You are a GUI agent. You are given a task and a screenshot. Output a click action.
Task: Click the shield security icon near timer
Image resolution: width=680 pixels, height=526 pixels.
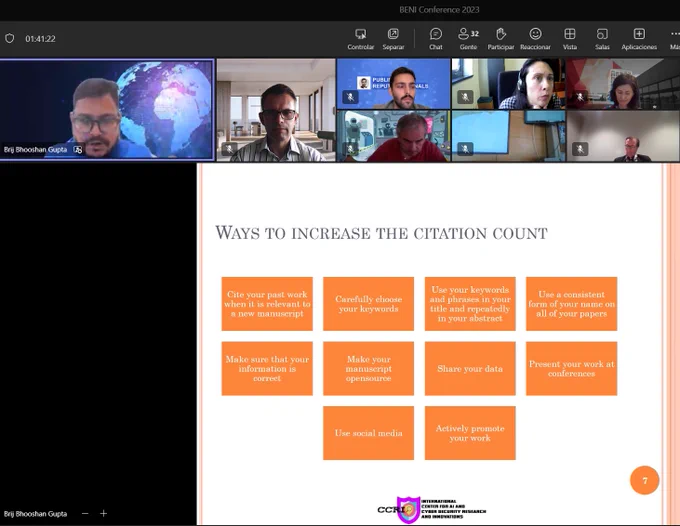click(x=10, y=39)
